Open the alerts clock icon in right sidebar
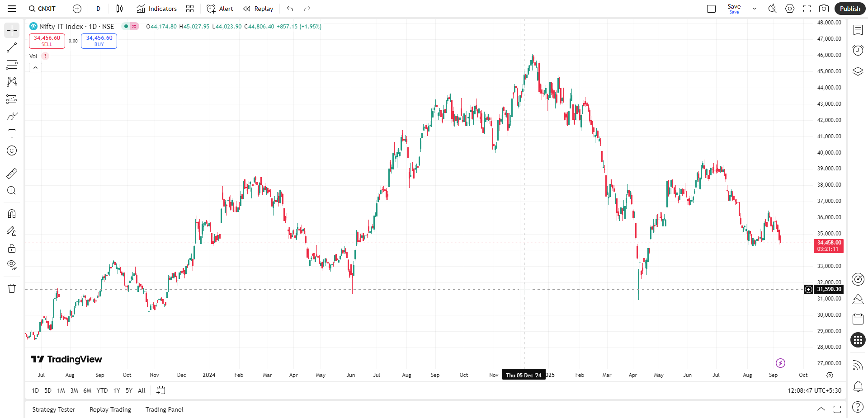 [858, 50]
